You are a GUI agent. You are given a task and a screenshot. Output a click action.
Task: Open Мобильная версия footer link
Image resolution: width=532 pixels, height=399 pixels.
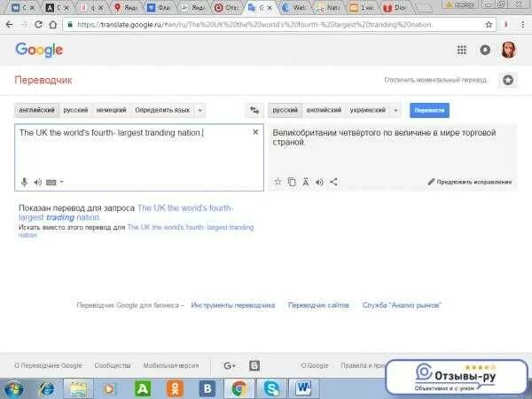point(171,365)
